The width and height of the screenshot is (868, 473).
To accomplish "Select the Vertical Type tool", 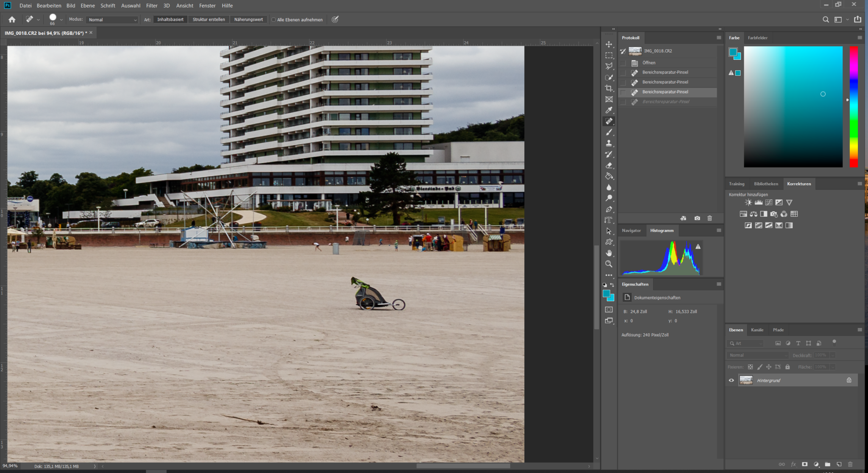I will [x=609, y=220].
